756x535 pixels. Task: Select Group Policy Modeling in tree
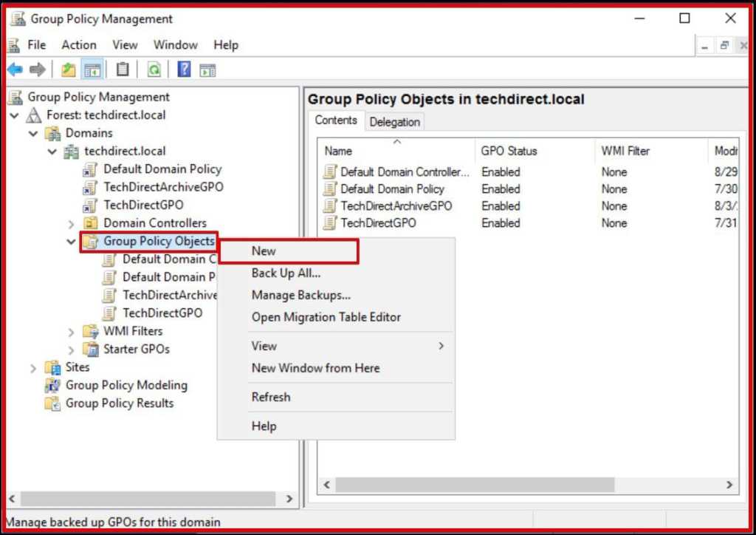(126, 385)
